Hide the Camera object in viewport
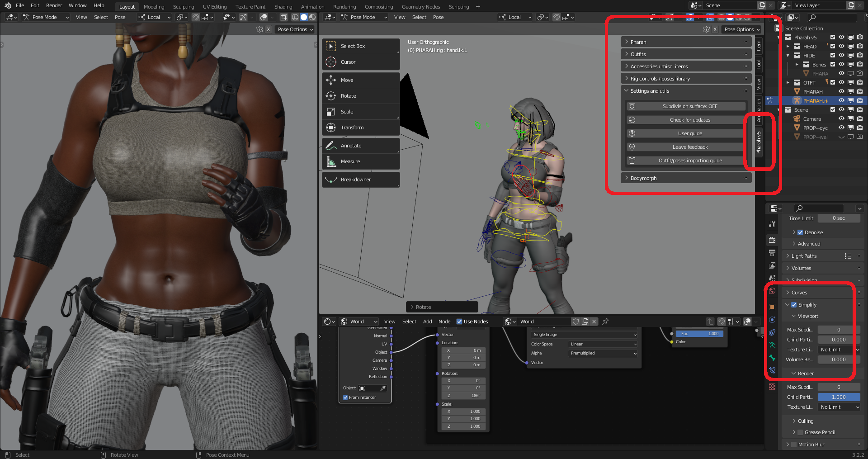This screenshot has width=868, height=459. (x=841, y=119)
